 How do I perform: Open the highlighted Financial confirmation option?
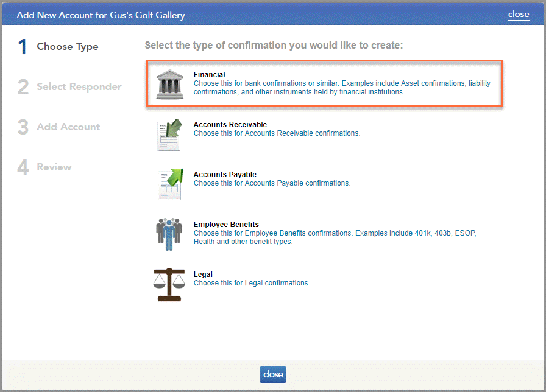point(323,84)
